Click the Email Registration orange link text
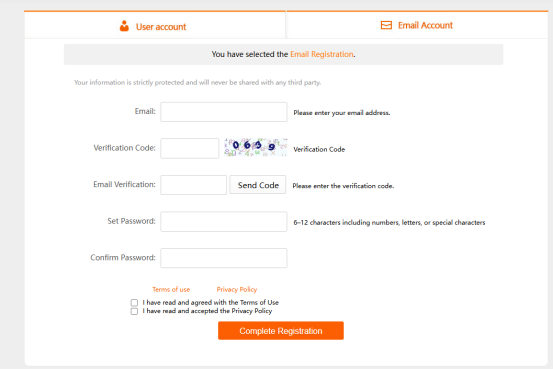Screen dimensions: 553x370 pos(322,54)
